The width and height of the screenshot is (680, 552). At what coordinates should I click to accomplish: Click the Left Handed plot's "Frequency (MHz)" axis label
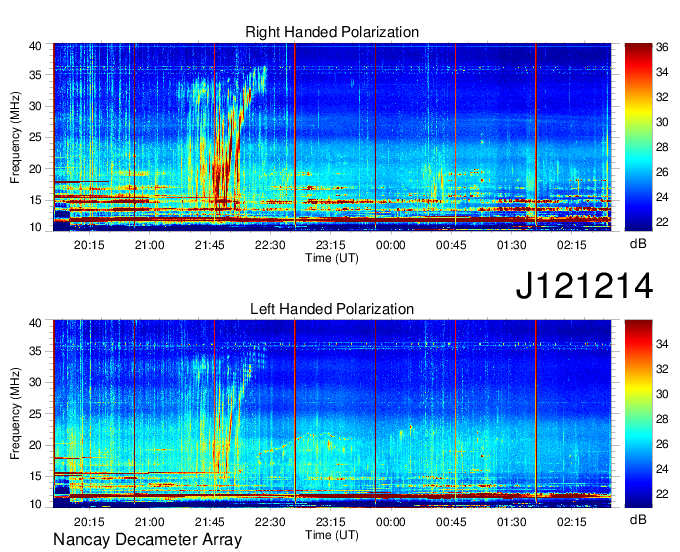click(15, 414)
